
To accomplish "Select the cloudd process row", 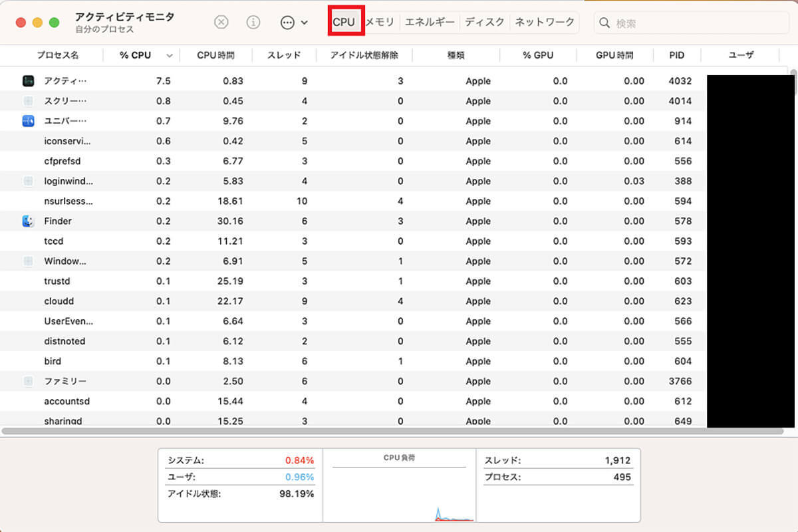I will coord(352,301).
